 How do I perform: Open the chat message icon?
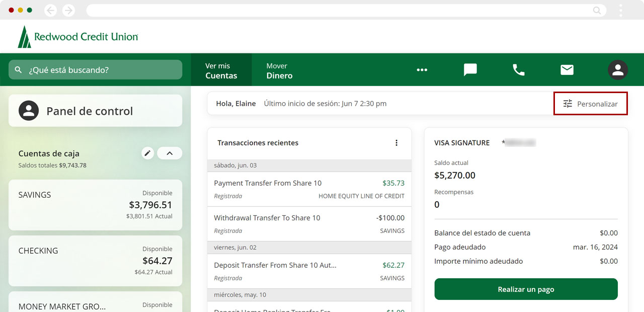pos(470,70)
